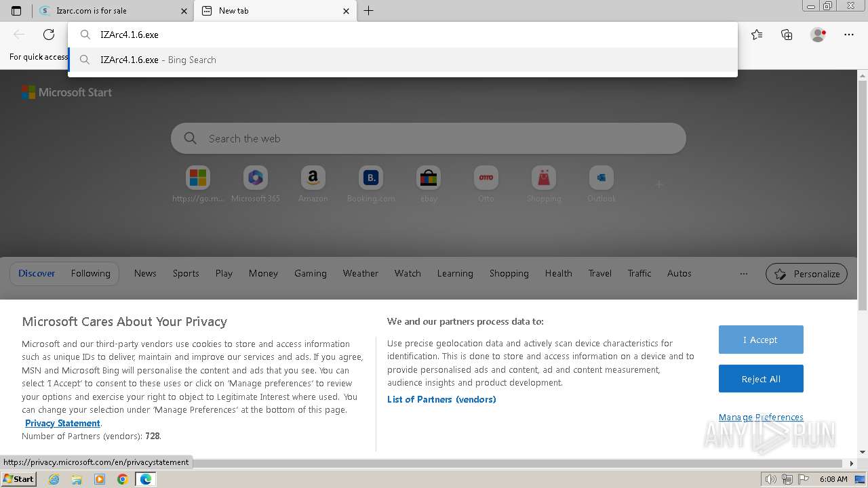Click the clock showing 6:08 AM

click(x=833, y=479)
